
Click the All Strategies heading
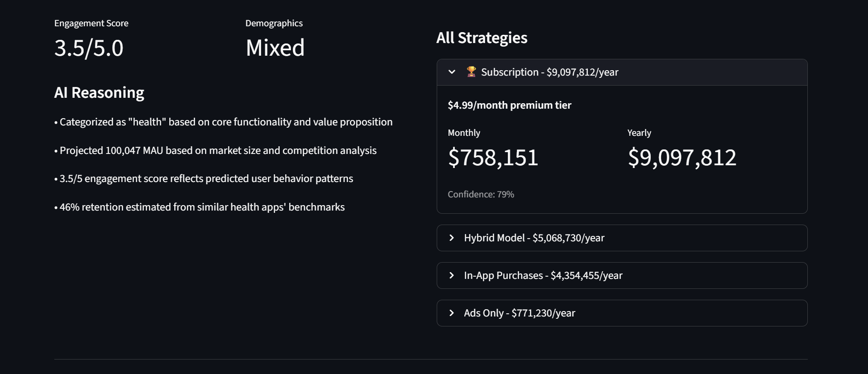[x=482, y=38]
